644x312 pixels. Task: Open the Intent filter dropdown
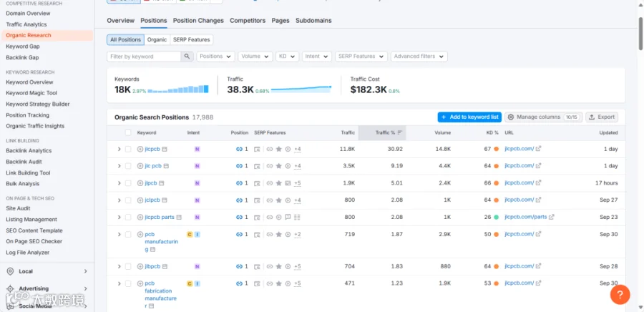[x=317, y=57]
